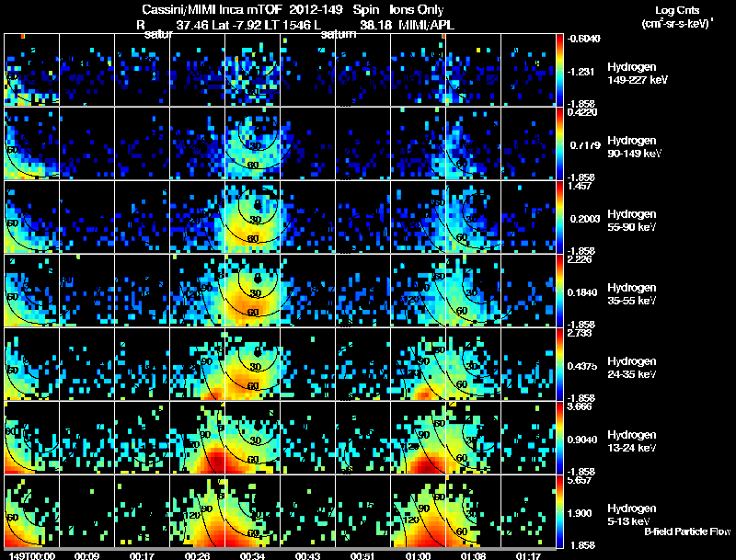Image resolution: width=736 pixels, height=560 pixels.
Task: Select the 'Hydrogen 55-90 keV' row label
Action: (x=632, y=221)
